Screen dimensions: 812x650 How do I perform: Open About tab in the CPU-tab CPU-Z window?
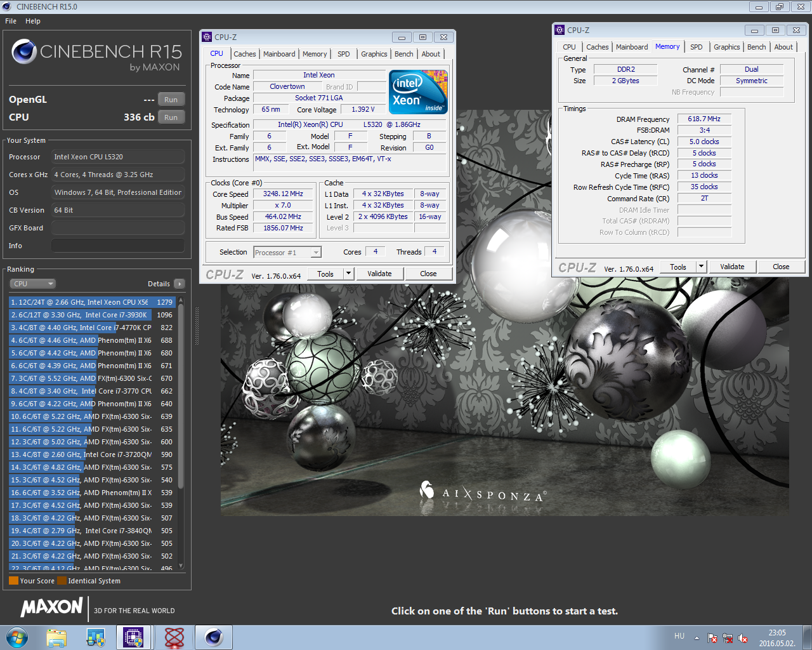431,54
